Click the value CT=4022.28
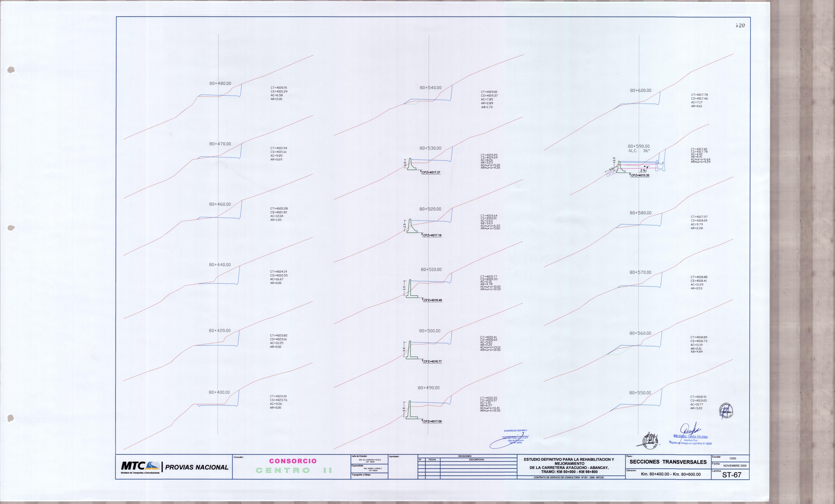The image size is (835, 504). point(279,209)
